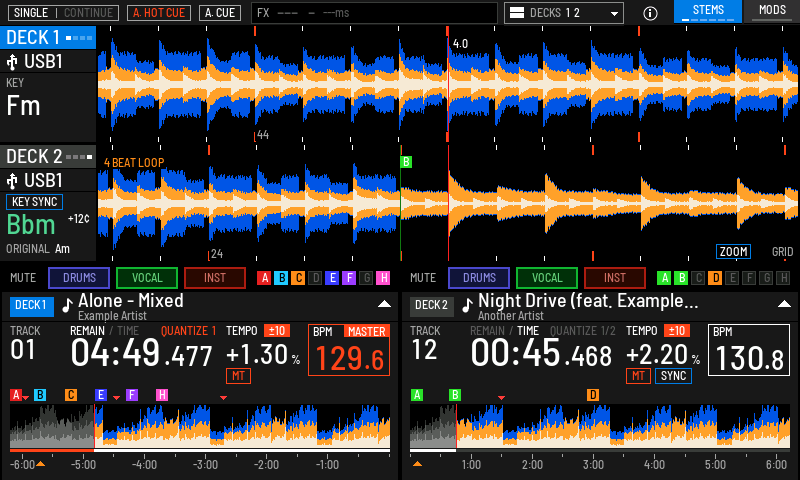Screen dimensions: 800x480
Task: Click Deck 2 USB1 source icon
Action: coord(12,181)
